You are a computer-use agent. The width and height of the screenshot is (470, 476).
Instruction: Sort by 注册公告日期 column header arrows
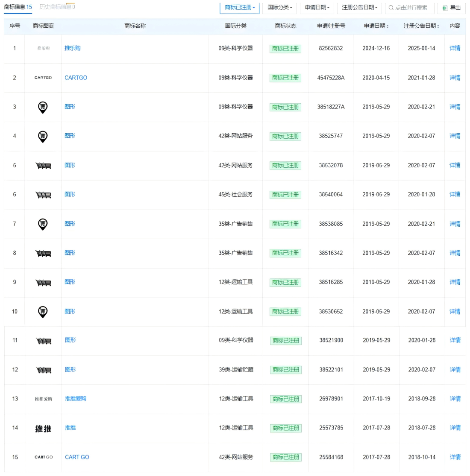(438, 26)
